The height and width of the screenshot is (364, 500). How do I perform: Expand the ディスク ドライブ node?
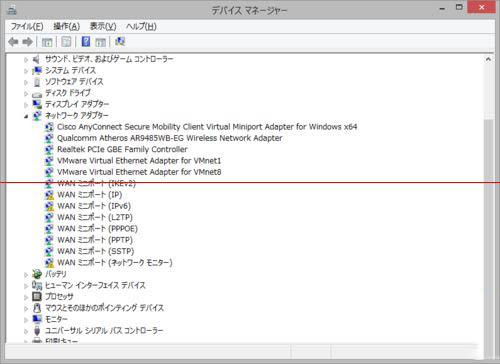click(x=26, y=94)
